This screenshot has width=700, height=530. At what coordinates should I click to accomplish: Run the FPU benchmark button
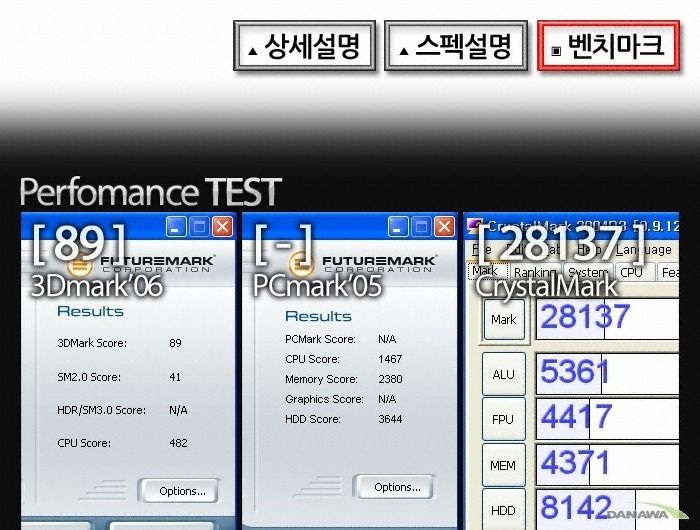tap(504, 420)
